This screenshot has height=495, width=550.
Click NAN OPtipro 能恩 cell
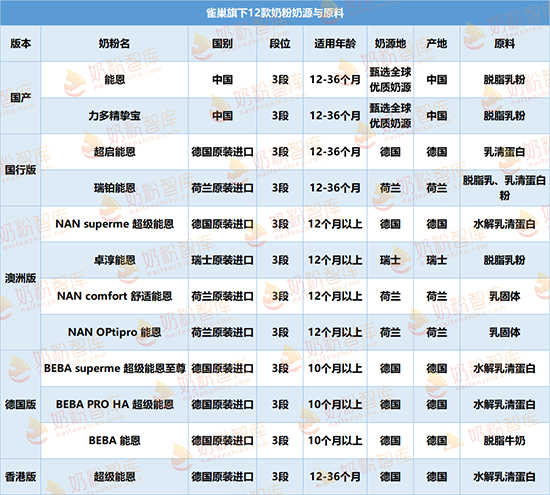point(114,332)
